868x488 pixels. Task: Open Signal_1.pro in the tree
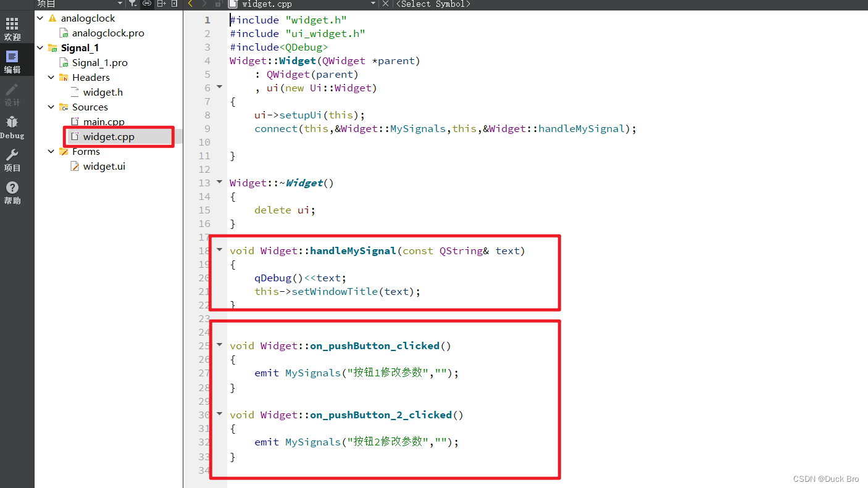(x=100, y=62)
